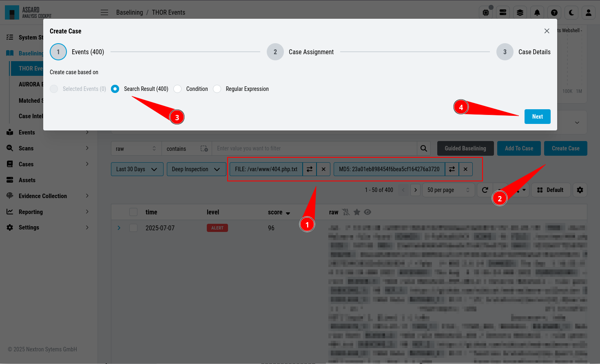Go to next page of results
600x364 pixels.
(416, 190)
